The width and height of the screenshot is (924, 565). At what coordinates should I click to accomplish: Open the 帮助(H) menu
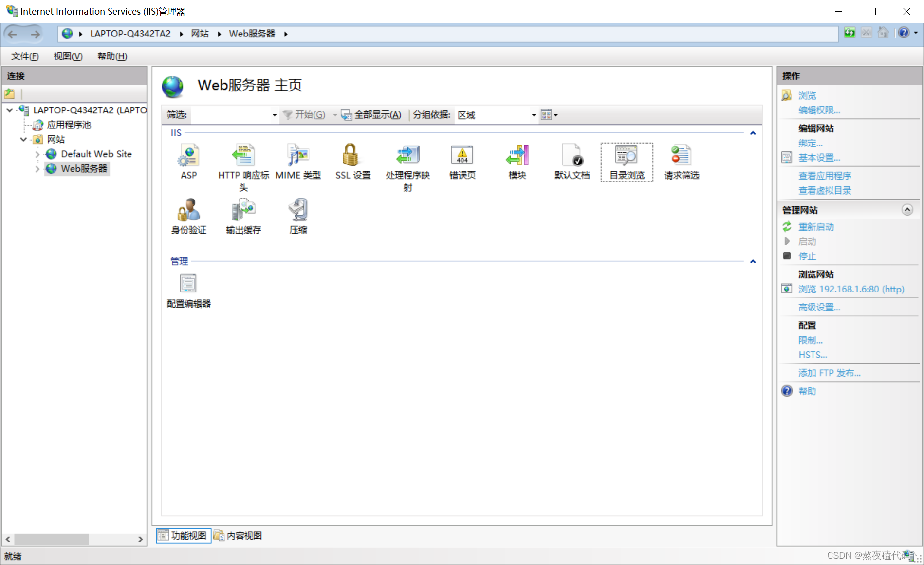click(112, 56)
